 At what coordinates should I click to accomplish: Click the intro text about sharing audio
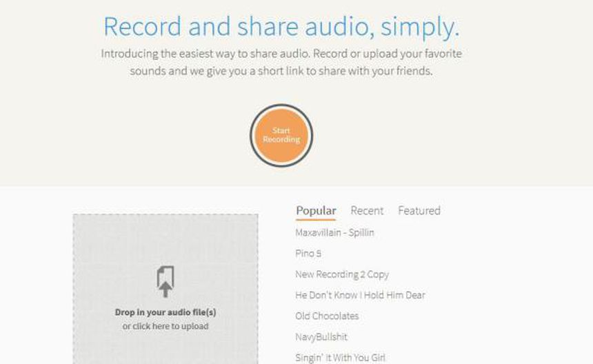click(281, 62)
